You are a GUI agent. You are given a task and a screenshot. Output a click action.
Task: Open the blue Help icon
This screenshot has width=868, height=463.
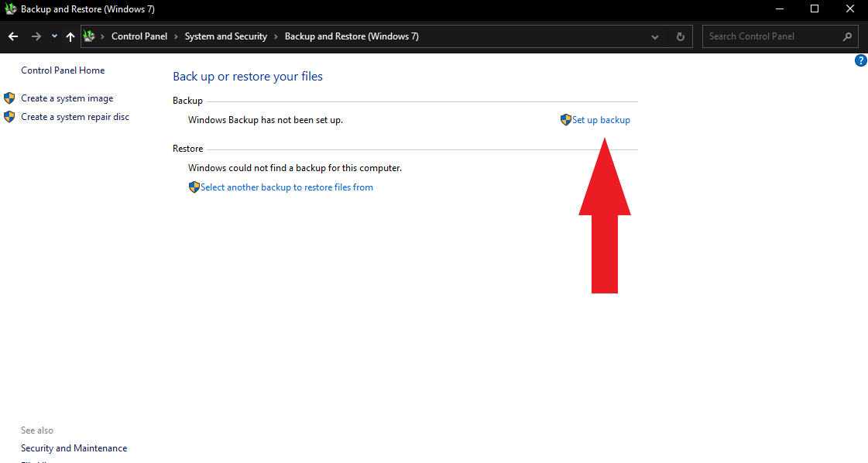pos(861,60)
